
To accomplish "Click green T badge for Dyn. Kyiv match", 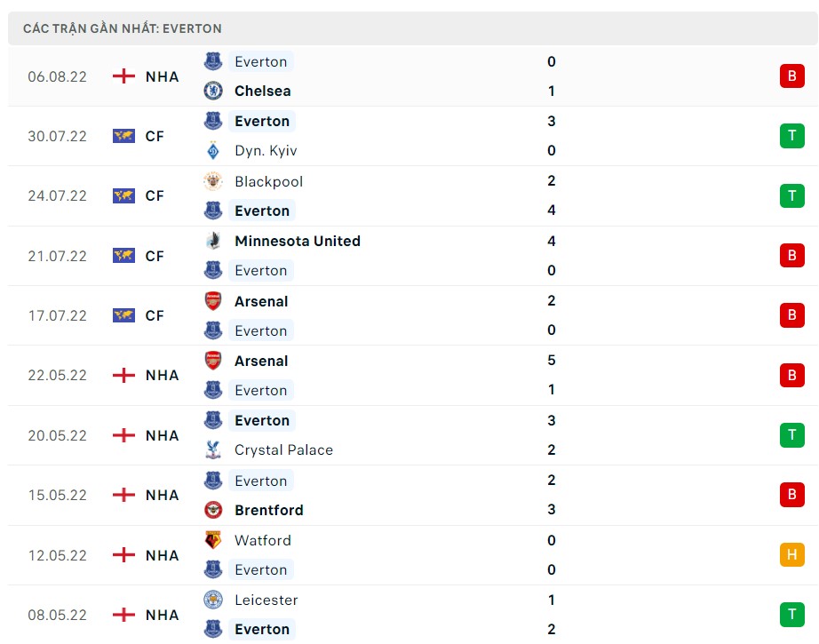I will click(x=791, y=136).
